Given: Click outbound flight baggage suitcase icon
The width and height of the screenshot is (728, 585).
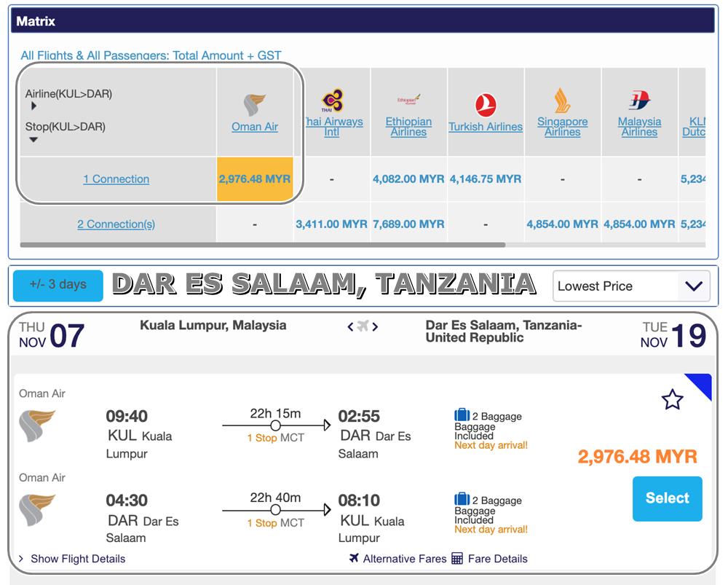Looking at the screenshot, I should tap(462, 415).
